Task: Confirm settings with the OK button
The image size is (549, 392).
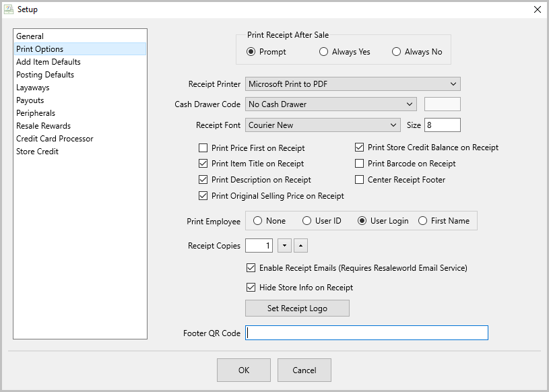Action: [244, 370]
